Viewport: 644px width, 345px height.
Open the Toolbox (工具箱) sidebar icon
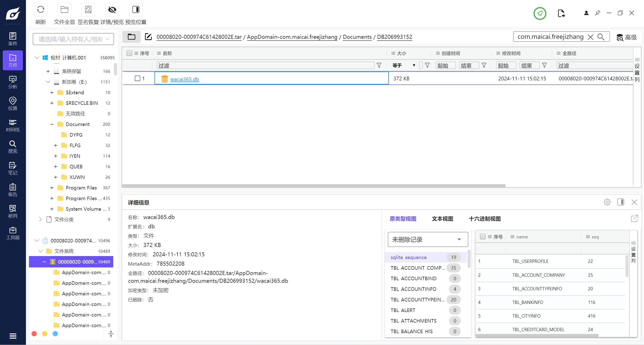(13, 233)
